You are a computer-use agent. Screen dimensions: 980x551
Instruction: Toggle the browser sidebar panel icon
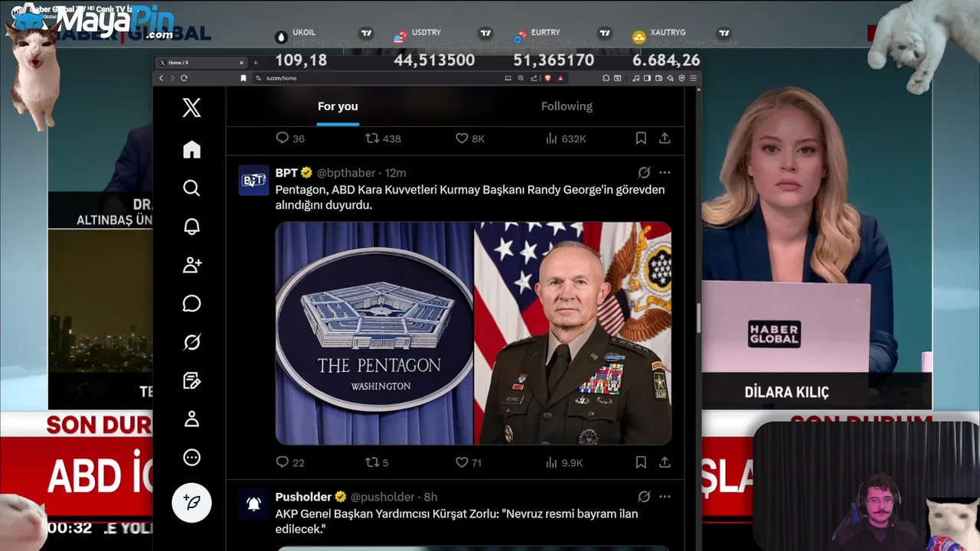tap(647, 78)
